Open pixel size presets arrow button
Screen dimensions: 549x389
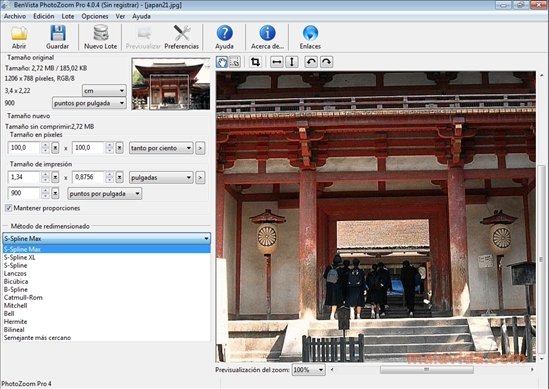click(200, 148)
